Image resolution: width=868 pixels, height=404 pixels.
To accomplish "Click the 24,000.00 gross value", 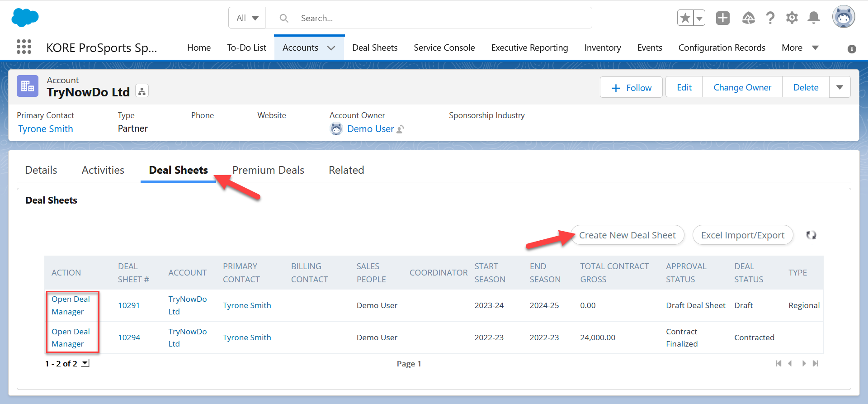I will click(598, 337).
